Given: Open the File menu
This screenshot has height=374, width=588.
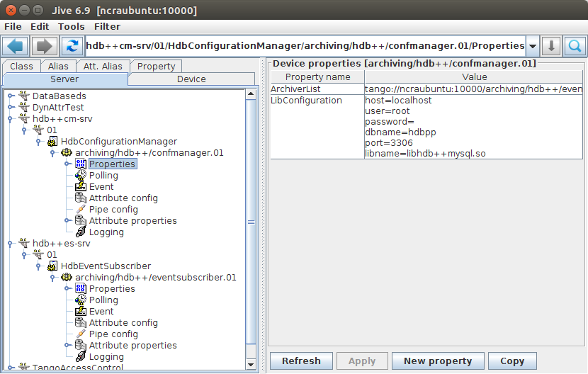Looking at the screenshot, I should 13,27.
